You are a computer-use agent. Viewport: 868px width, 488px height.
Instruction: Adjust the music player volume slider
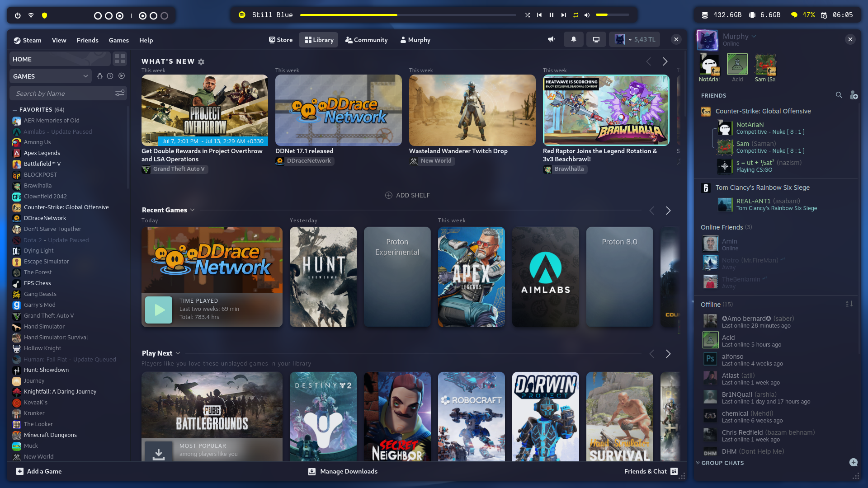[x=612, y=15]
